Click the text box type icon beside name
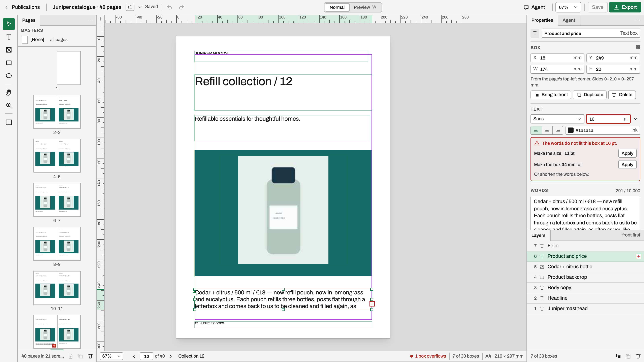Screen dimensions: 644x362 pos(535,33)
